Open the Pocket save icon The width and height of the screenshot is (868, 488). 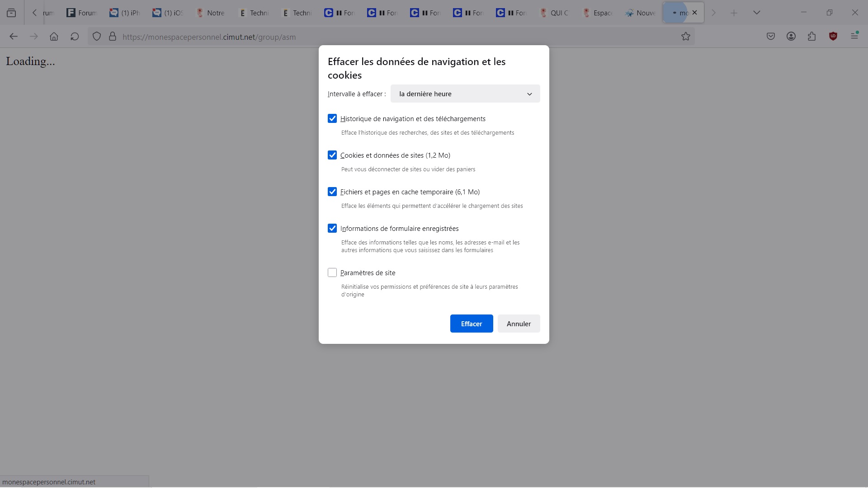point(771,37)
